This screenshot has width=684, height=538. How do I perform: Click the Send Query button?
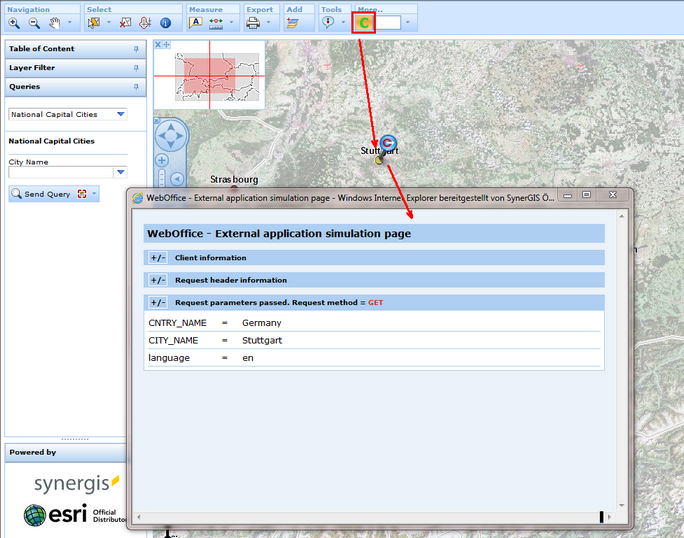[x=47, y=194]
